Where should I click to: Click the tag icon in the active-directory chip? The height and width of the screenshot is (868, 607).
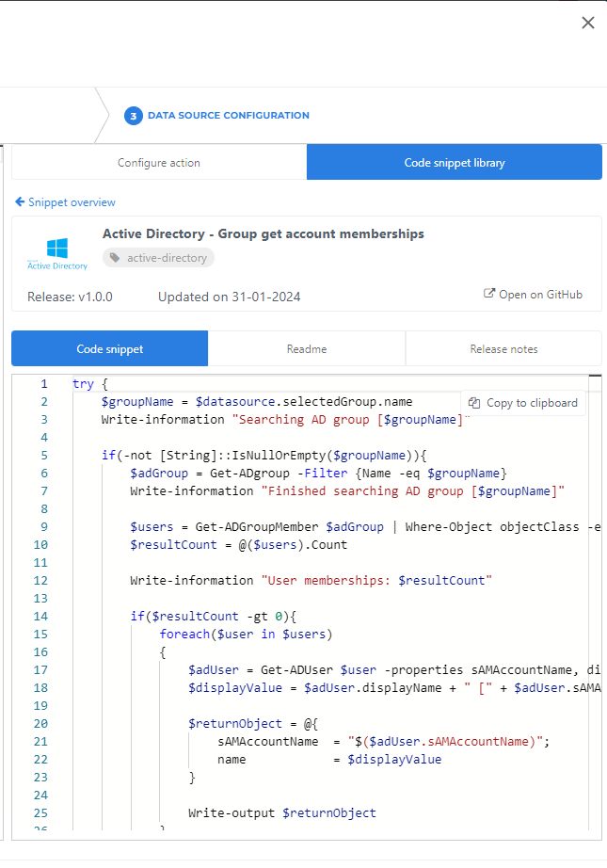(115, 257)
